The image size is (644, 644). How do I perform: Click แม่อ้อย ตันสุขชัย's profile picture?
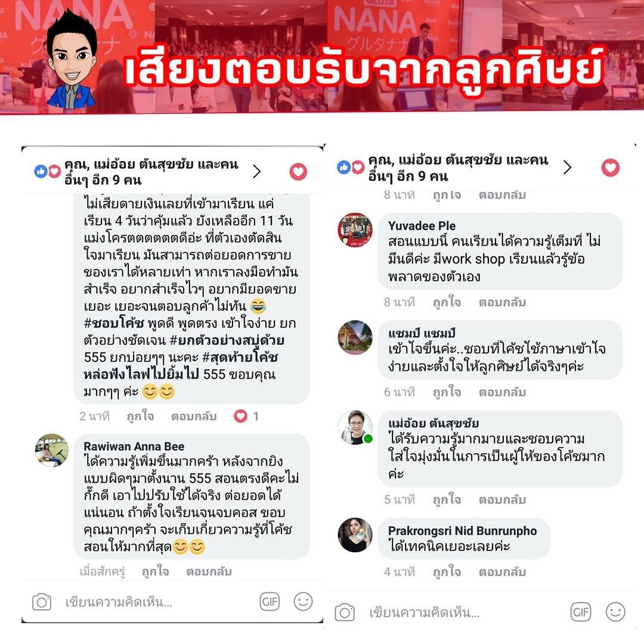click(355, 428)
